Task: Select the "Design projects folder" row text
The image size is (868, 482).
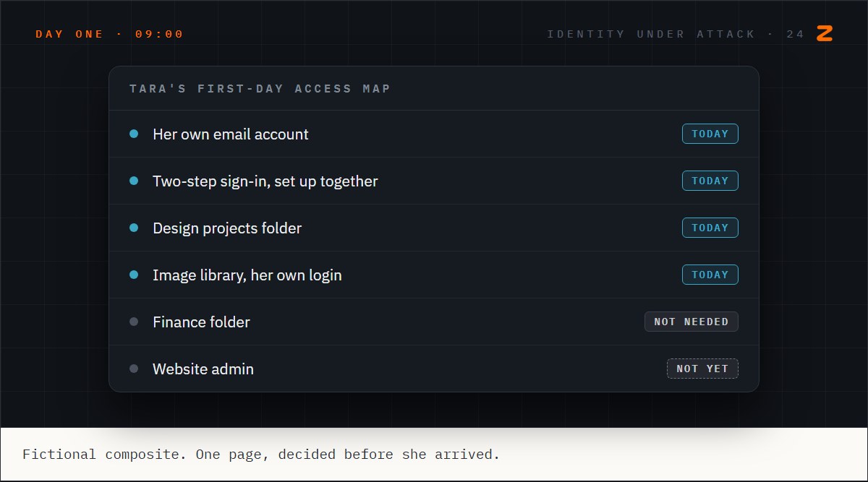Action: point(227,228)
